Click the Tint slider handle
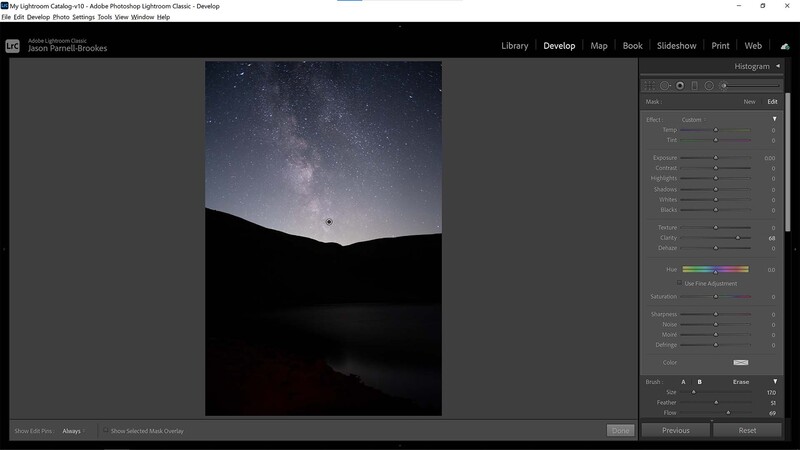Image resolution: width=800 pixels, height=450 pixels. (715, 140)
